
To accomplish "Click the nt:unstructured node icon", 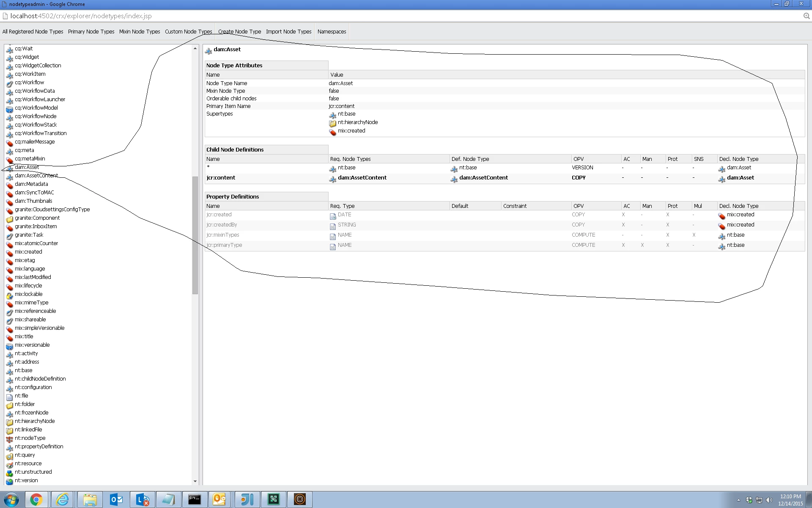I will click(9, 473).
